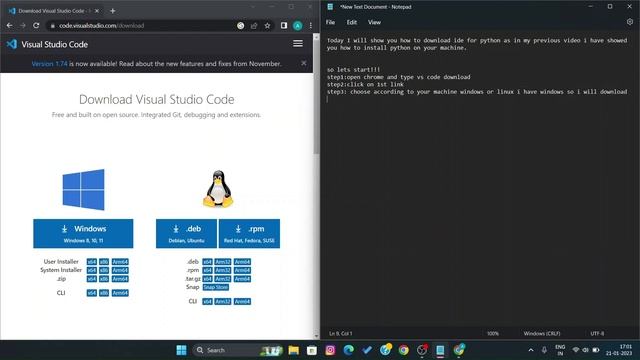The height and width of the screenshot is (360, 640).
Task: Download Windows .zip x86 build
Action: 104,279
